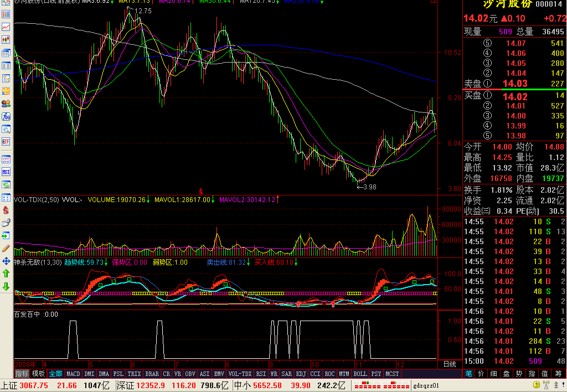Open the ETF icon in sidebar
Image resolution: width=567 pixels, height=392 pixels.
6,141
